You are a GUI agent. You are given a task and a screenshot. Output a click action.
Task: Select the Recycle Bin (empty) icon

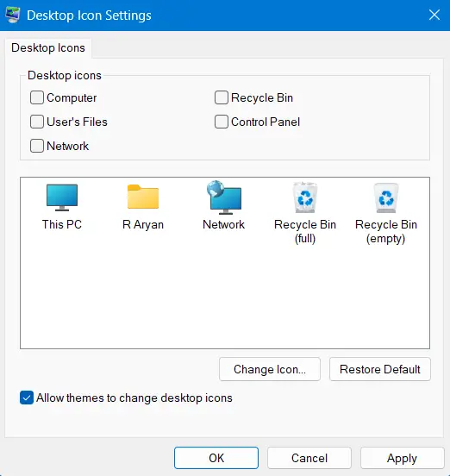click(x=386, y=198)
